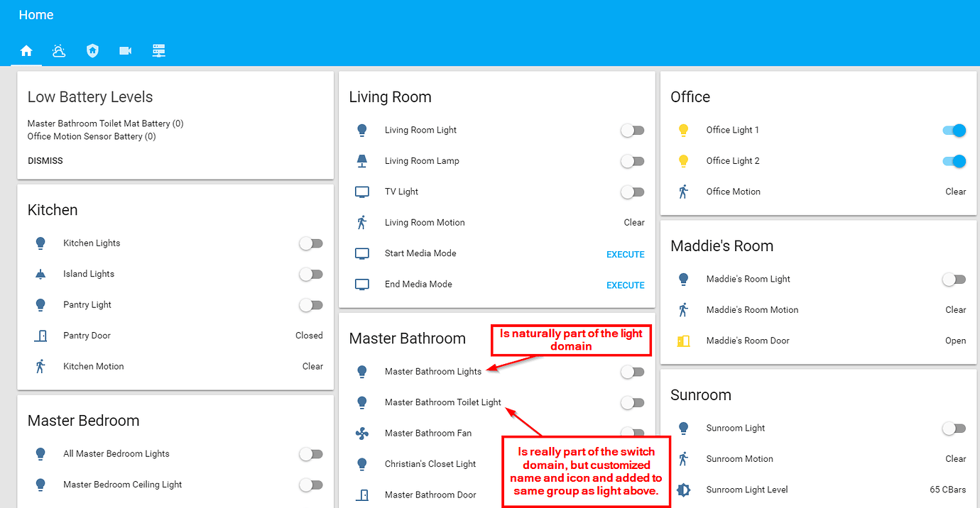Screen dimensions: 980x508
Task: Switch to the security shield tab
Action: [x=92, y=50]
